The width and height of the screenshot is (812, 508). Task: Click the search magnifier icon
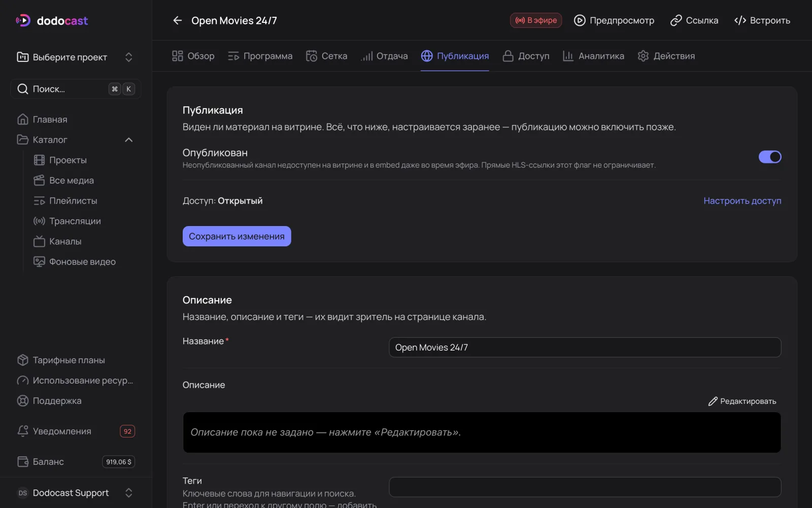(x=22, y=89)
